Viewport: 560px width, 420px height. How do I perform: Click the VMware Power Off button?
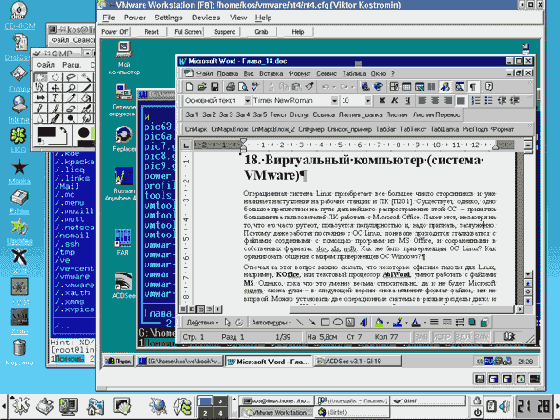pos(114,32)
